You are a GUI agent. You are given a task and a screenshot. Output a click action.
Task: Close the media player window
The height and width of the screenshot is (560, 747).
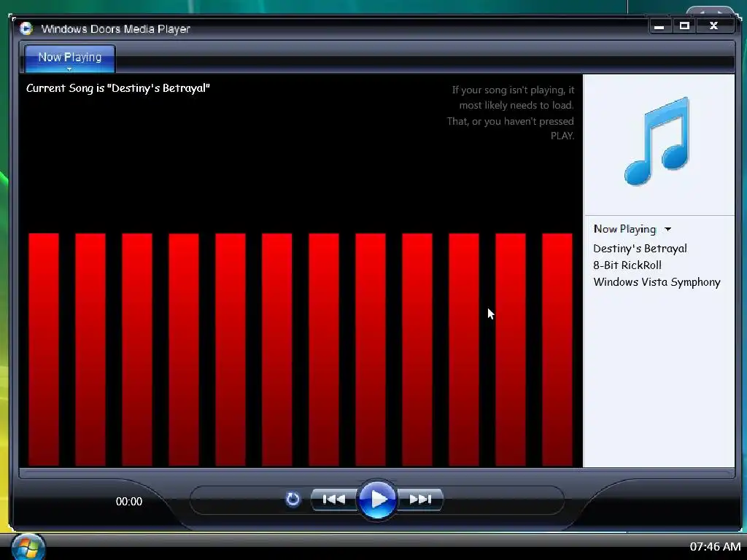(713, 26)
